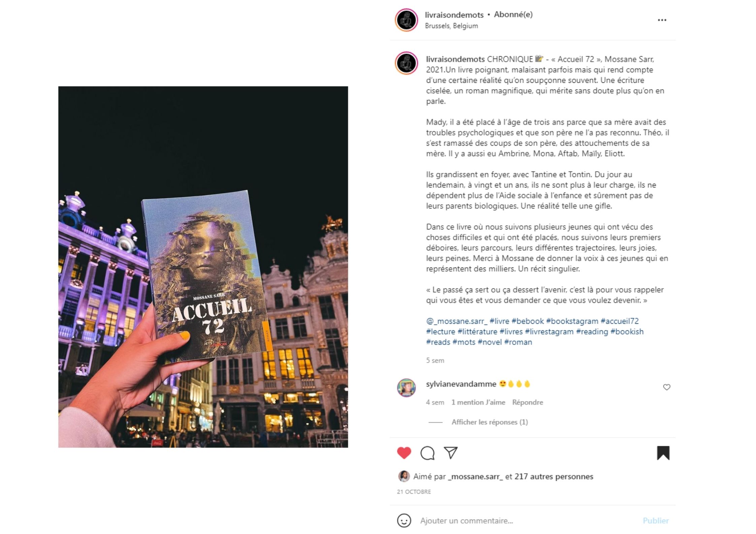Like sylvianevandamme's comment with the heart
This screenshot has height=534, width=756.
(666, 387)
